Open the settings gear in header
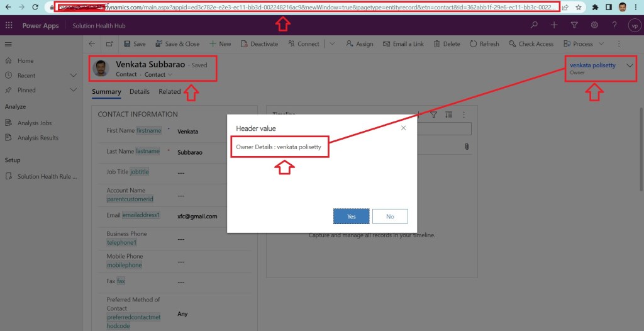Viewport: 644px width, 331px height. tap(594, 25)
